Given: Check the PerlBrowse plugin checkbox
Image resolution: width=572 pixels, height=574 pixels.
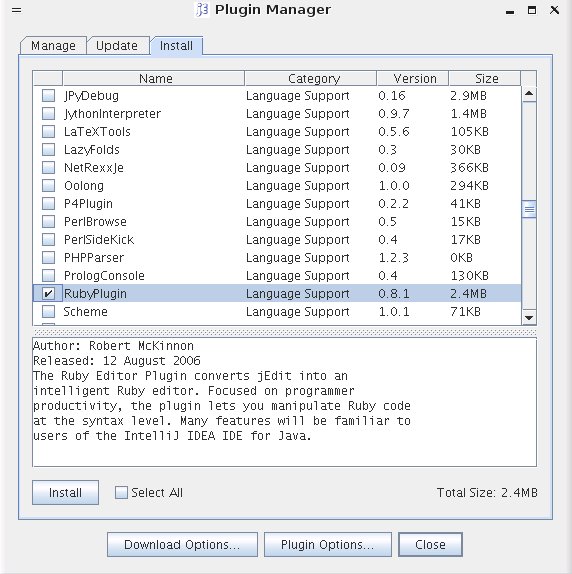Looking at the screenshot, I should pyautogui.click(x=48, y=221).
